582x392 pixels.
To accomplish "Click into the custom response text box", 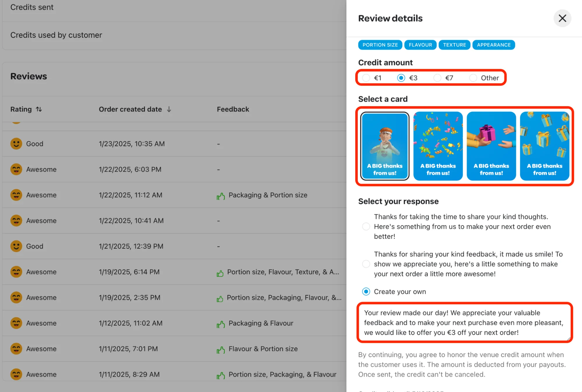I will point(464,322).
